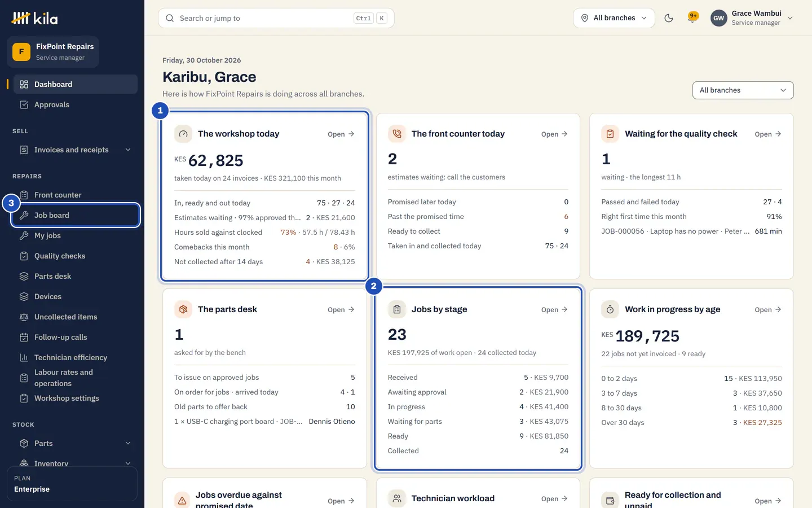The width and height of the screenshot is (812, 508).
Task: Click the Devices stack icon
Action: click(24, 296)
